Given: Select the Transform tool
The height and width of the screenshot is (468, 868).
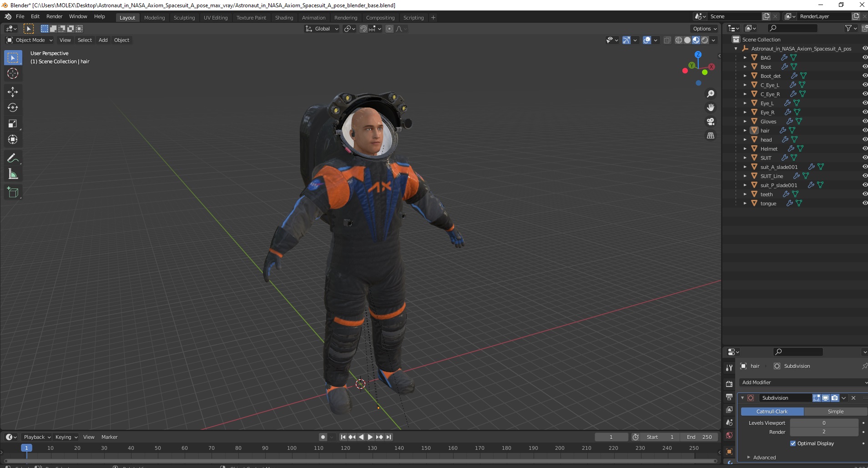Looking at the screenshot, I should [13, 139].
